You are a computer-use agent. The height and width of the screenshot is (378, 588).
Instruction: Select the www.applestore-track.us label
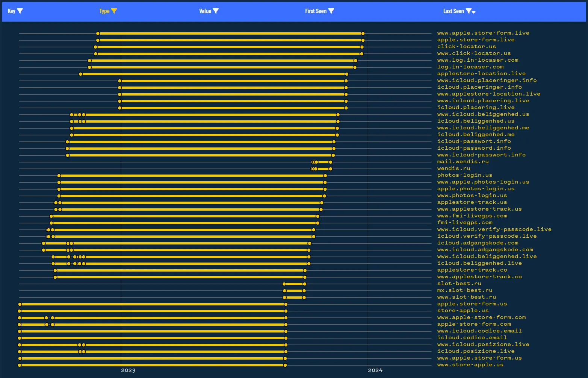pyautogui.click(x=479, y=209)
